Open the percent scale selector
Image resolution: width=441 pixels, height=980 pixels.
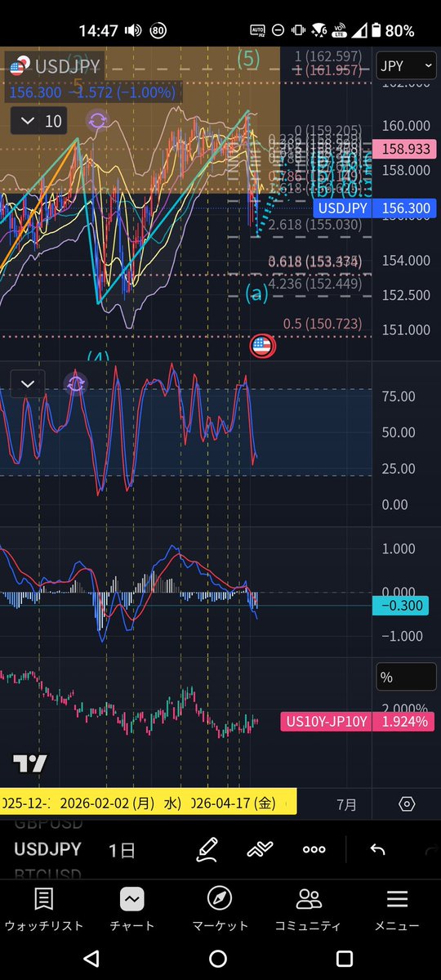(x=406, y=677)
